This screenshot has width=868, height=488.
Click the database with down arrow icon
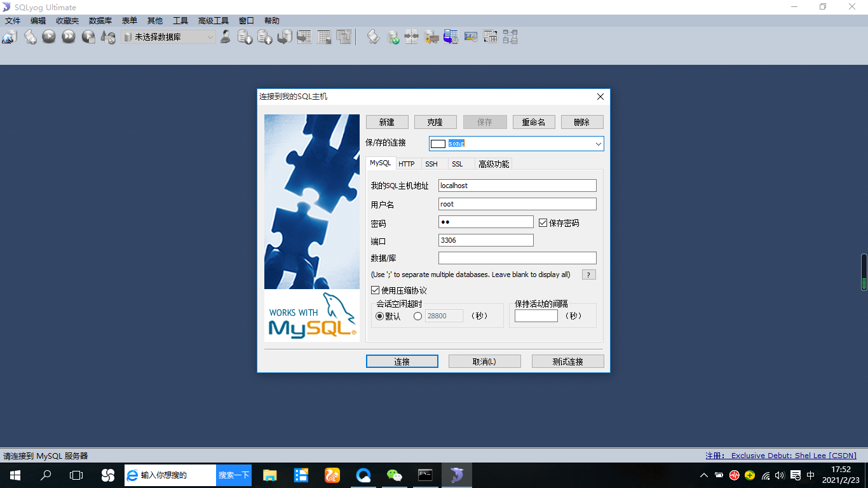tap(245, 37)
